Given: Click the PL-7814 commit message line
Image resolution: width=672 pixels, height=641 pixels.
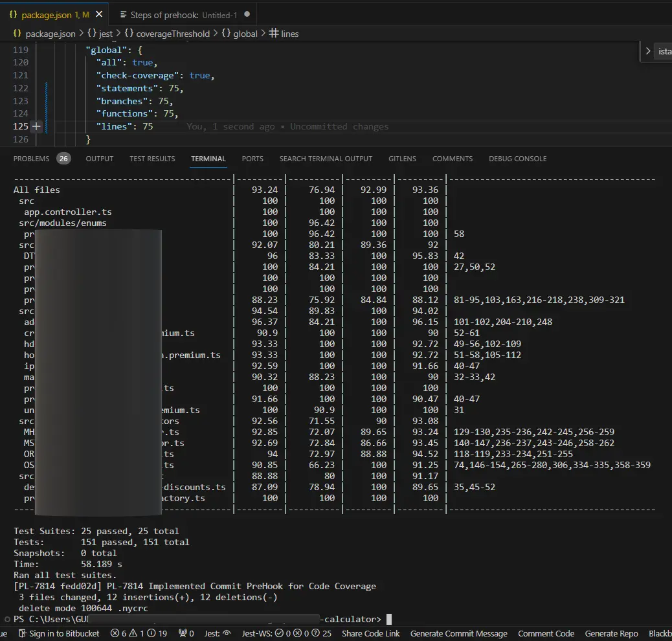Looking at the screenshot, I should point(195,586).
